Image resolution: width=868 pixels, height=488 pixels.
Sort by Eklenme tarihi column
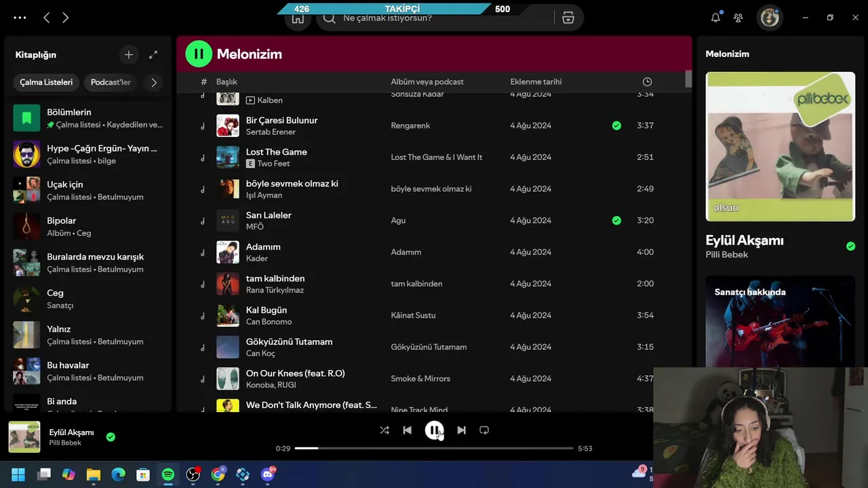[x=536, y=82]
